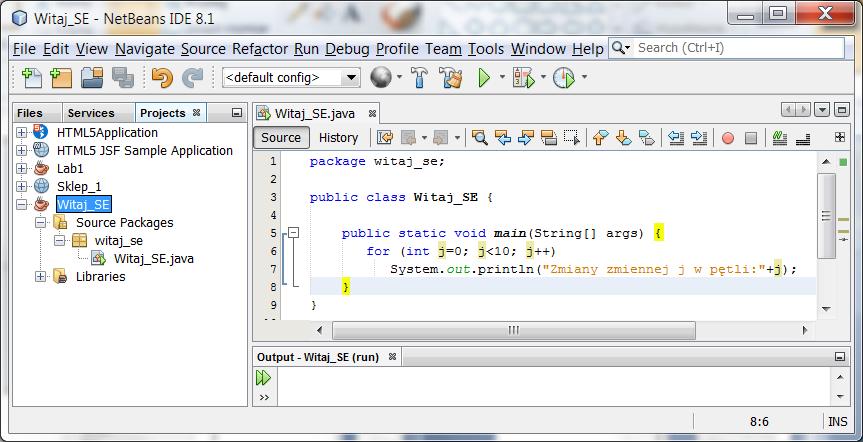The width and height of the screenshot is (863, 442).
Task: Click the New Project toolbar icon
Action: pyautogui.click(x=61, y=78)
